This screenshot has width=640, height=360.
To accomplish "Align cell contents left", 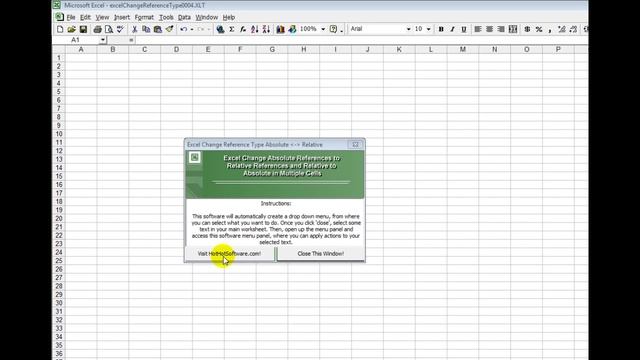I will tap(478, 29).
